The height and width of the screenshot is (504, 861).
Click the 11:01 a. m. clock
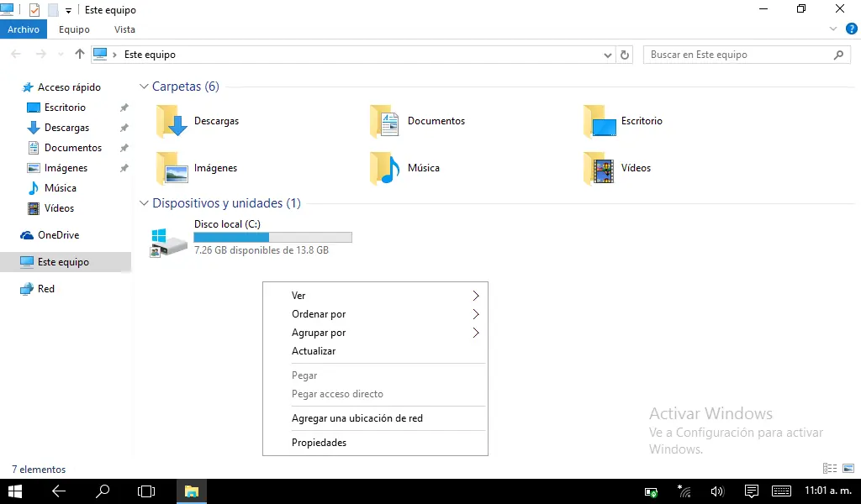827,491
